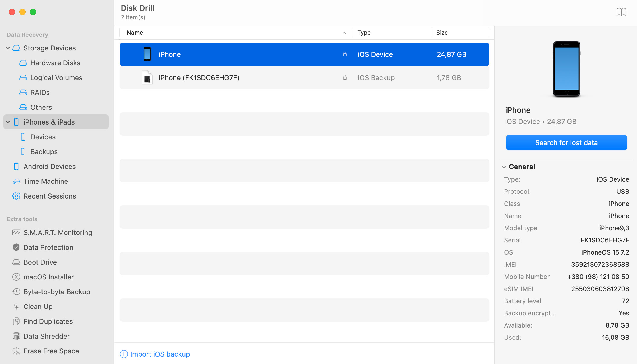Expand the Storage Devices tree item
637x364 pixels.
click(x=8, y=48)
